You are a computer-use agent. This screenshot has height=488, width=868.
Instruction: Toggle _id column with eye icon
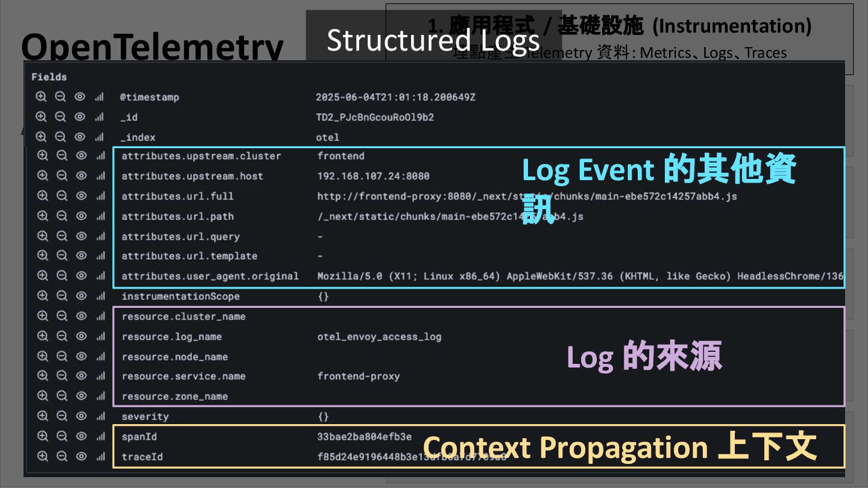[80, 117]
